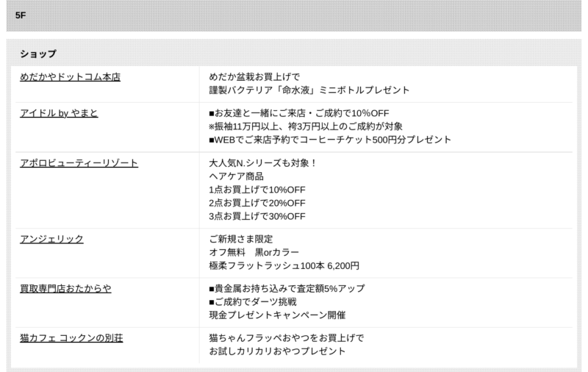
Task: Click the お試しカリカリおやつプレゼント text
Action: pyautogui.click(x=276, y=351)
